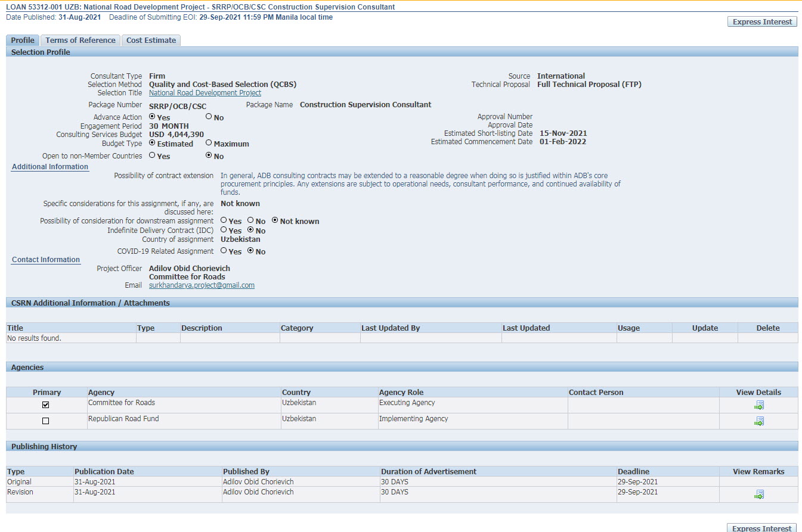Image resolution: width=802 pixels, height=532 pixels.
Task: Open View Details icon for Committee for Roads
Action: click(758, 405)
